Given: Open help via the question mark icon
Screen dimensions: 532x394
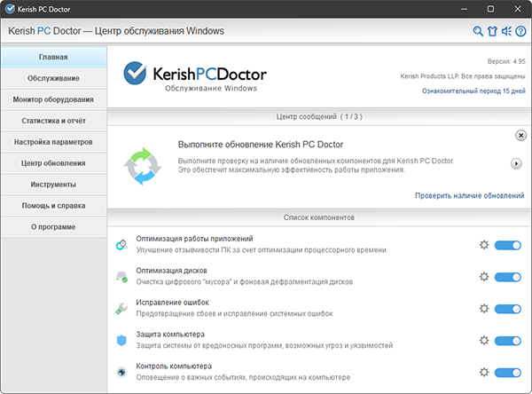Looking at the screenshot, I should 519,32.
